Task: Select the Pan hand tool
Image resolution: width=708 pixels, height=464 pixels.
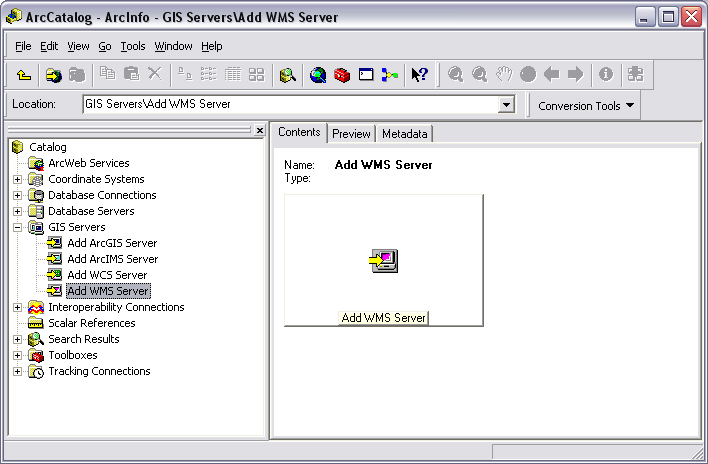Action: click(x=504, y=74)
